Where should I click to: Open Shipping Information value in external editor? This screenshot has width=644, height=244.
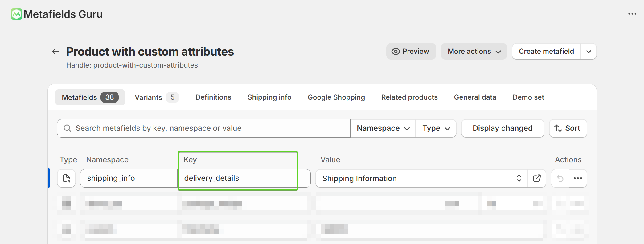click(x=537, y=178)
